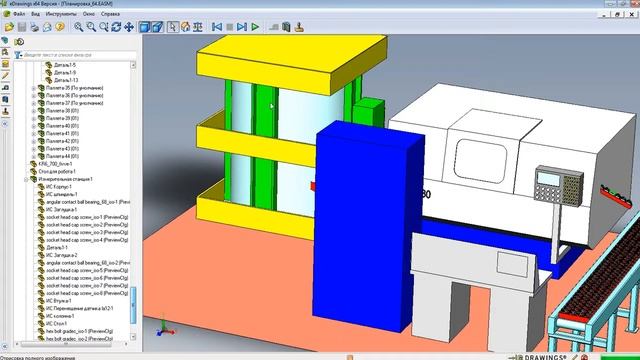The height and width of the screenshot is (360, 640).
Task: Select ИС Корпус-1 in component tree
Action: tap(59, 187)
